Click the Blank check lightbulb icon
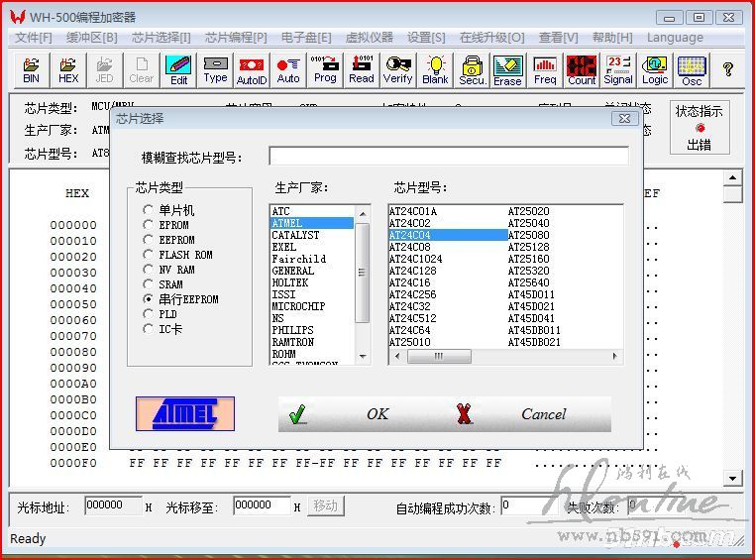 pyautogui.click(x=435, y=69)
